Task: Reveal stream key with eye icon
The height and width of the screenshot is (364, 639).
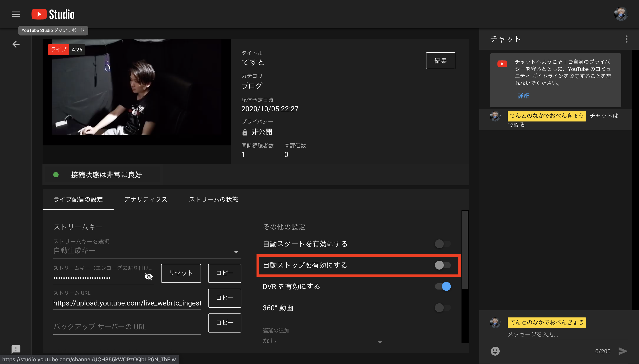Action: 149,276
